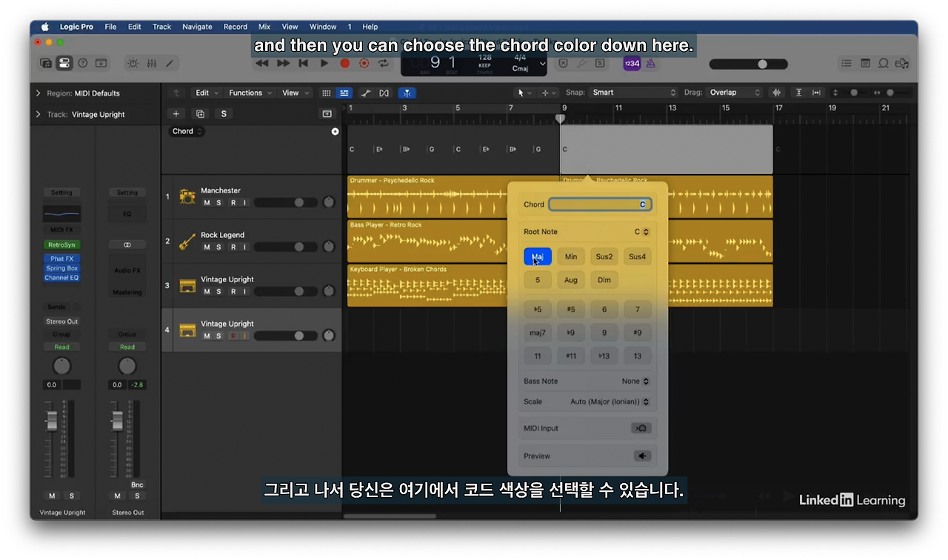The image size is (948, 560).
Task: Click the Capture Recording button
Action: [x=364, y=64]
